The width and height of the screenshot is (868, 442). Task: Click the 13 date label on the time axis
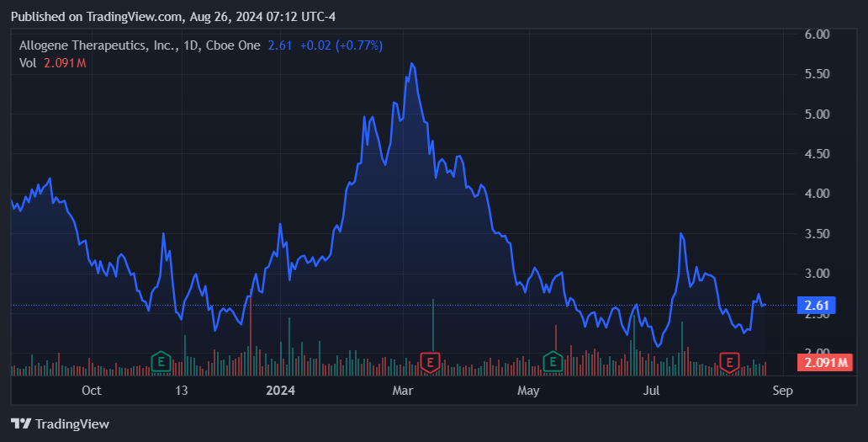pos(181,391)
